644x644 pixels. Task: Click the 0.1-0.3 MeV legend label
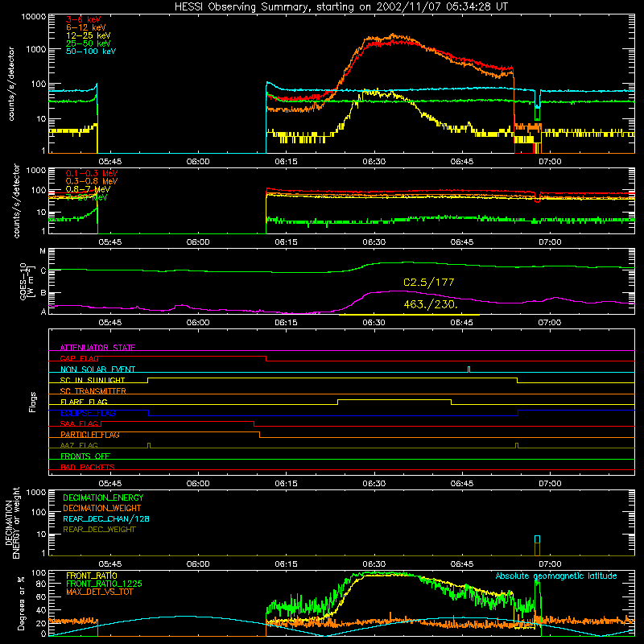tap(92, 173)
